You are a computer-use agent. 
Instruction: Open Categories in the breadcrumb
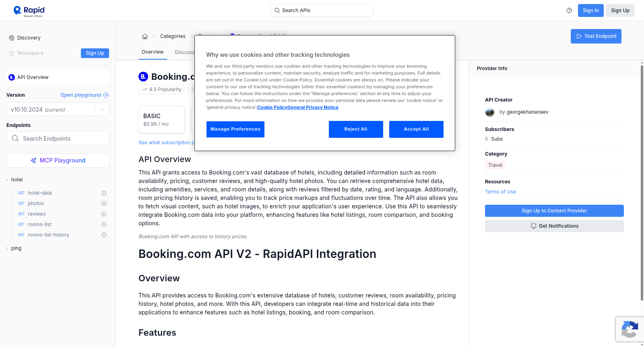click(x=173, y=36)
